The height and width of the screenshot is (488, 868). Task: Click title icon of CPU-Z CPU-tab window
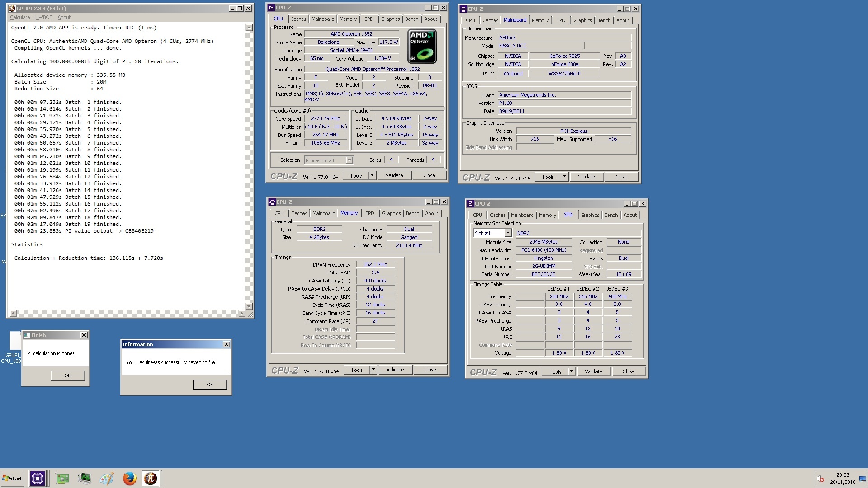click(271, 8)
